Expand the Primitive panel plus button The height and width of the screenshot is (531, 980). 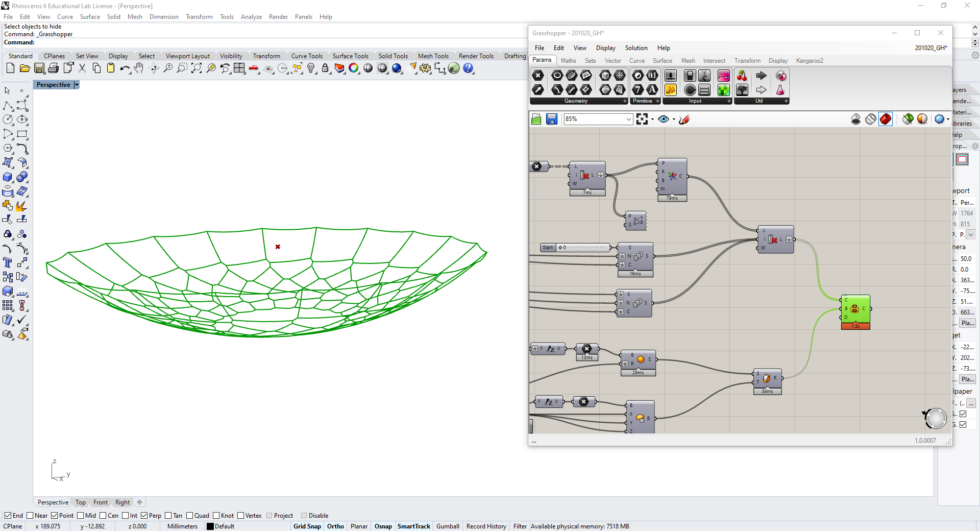tap(657, 101)
